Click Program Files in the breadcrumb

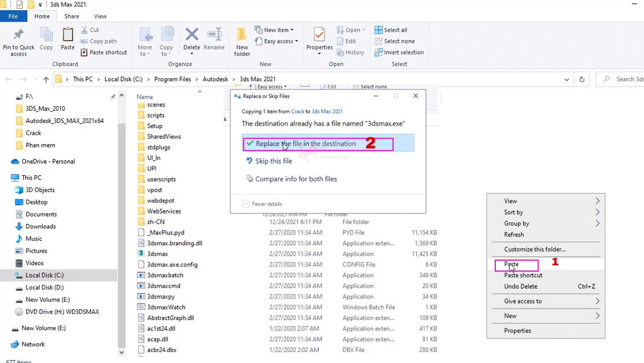[172, 79]
